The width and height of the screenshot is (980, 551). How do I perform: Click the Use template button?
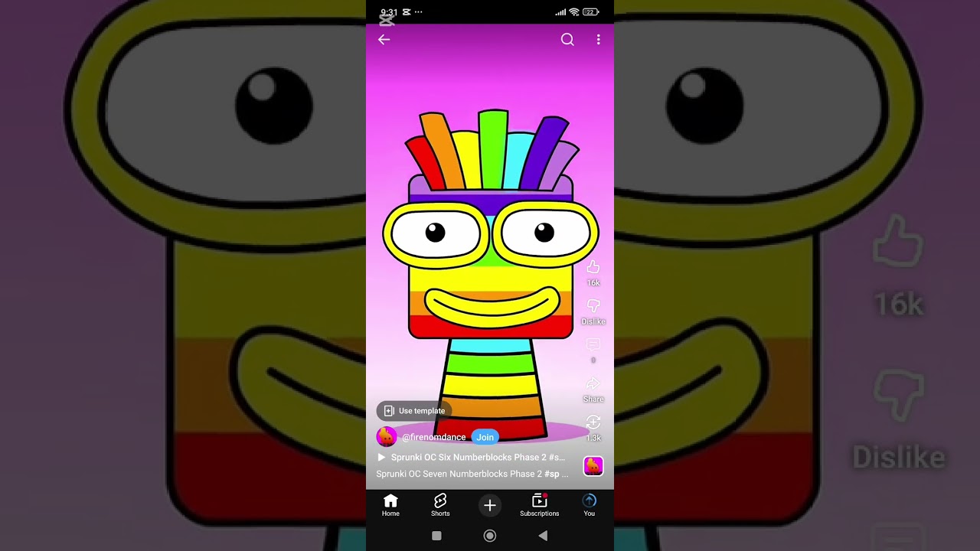coord(414,411)
